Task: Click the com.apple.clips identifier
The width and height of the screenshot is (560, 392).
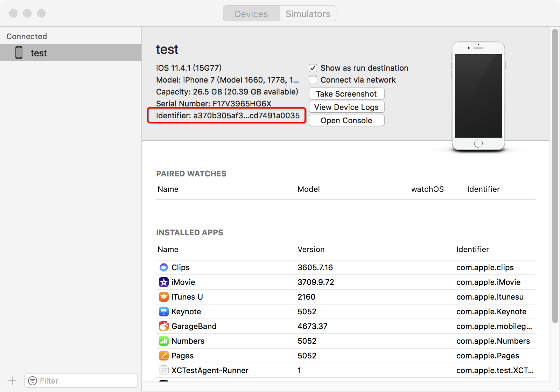Action: click(x=485, y=268)
